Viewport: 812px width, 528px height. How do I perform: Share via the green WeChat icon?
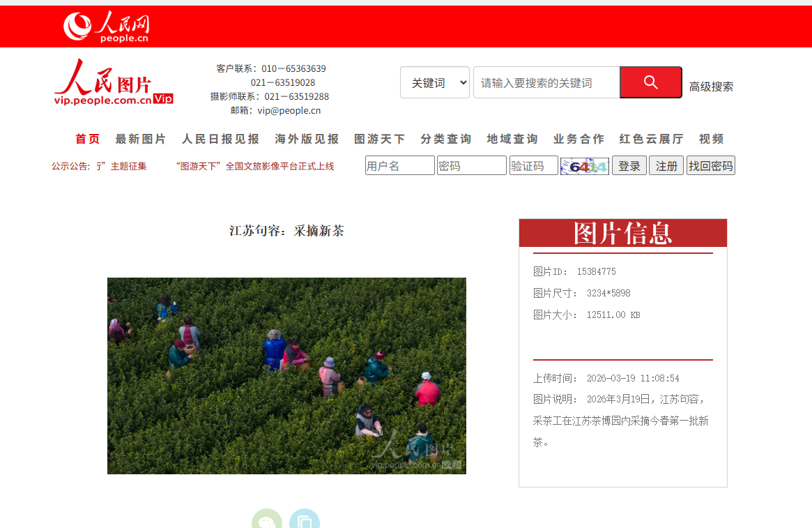tap(267, 521)
